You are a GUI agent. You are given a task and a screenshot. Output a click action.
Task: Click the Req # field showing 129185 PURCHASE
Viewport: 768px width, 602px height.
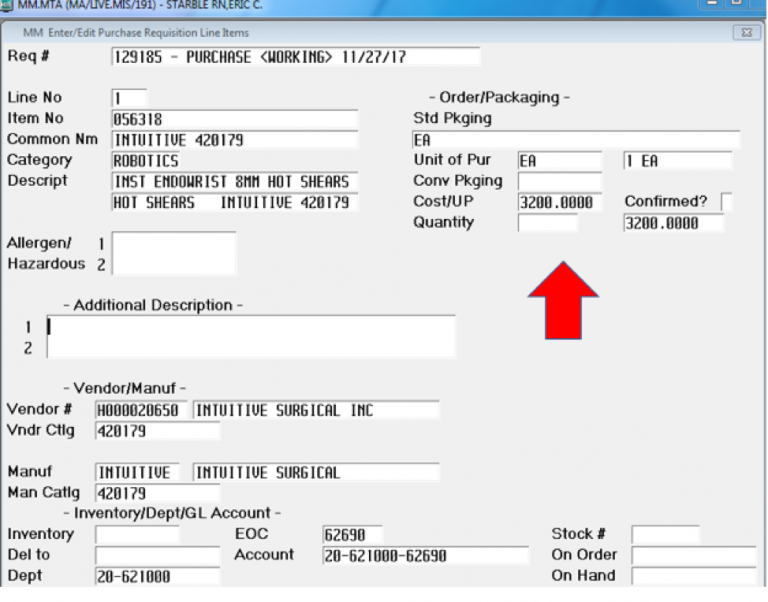point(295,57)
